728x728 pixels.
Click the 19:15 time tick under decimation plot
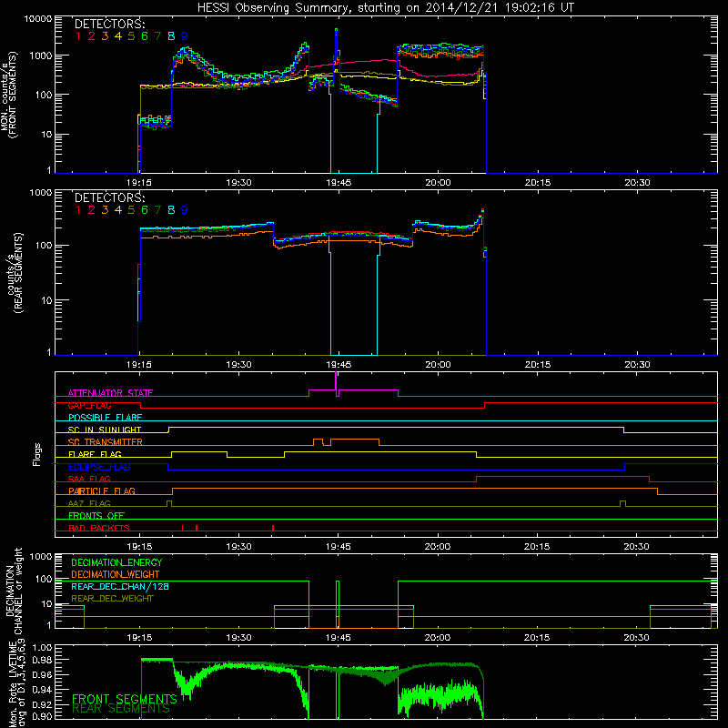click(x=139, y=638)
